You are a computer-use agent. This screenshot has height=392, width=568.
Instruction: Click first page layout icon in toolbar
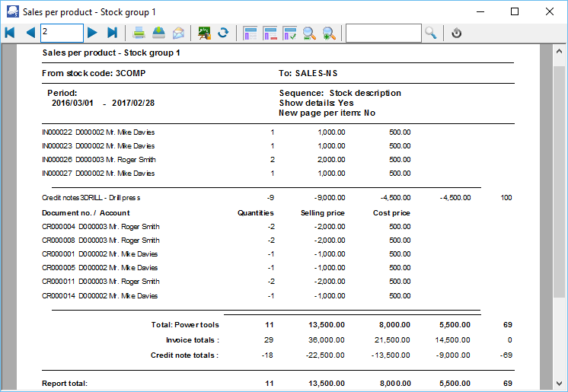pyautogui.click(x=250, y=33)
